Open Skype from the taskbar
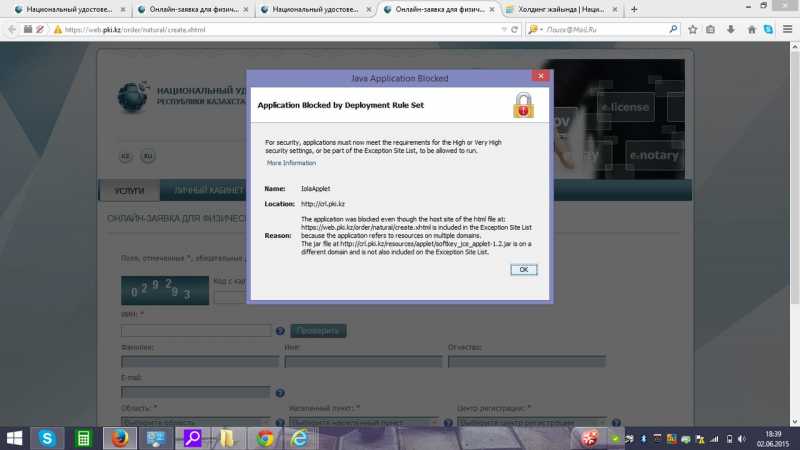 point(47,438)
